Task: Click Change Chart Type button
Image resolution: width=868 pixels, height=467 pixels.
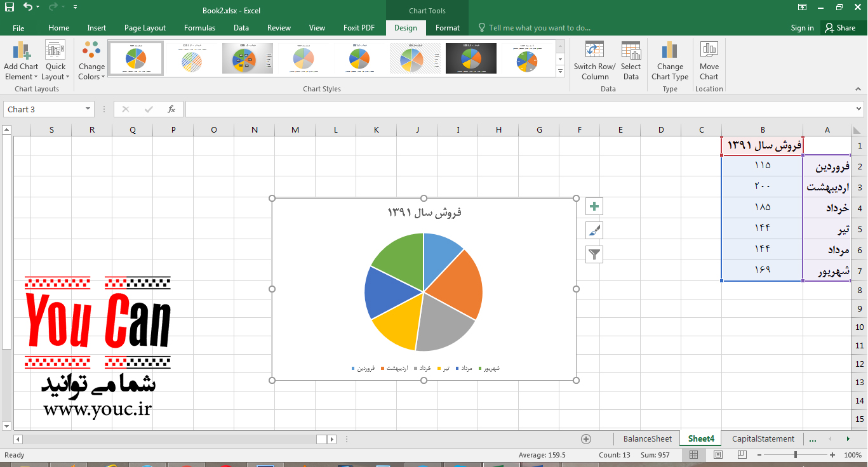Action: pyautogui.click(x=670, y=62)
